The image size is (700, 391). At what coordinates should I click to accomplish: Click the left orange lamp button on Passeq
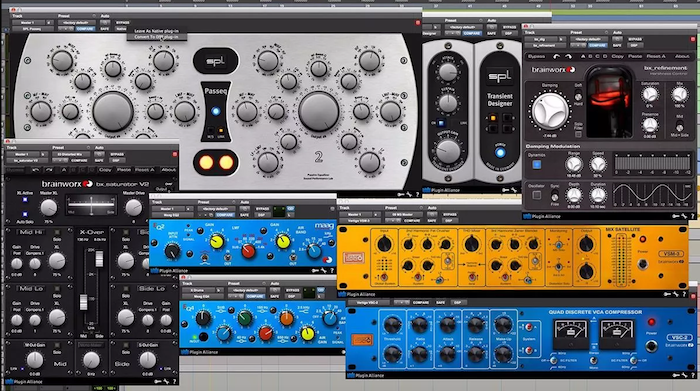(x=206, y=162)
